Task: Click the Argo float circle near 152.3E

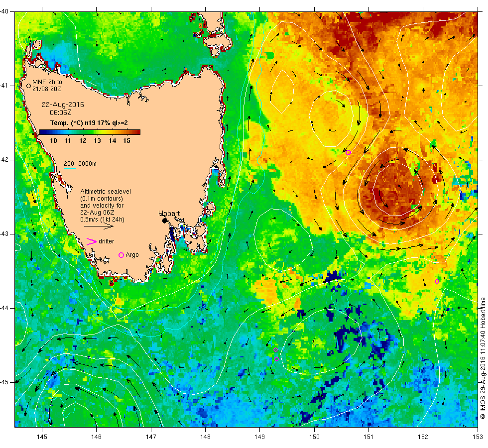Action: click(x=437, y=282)
